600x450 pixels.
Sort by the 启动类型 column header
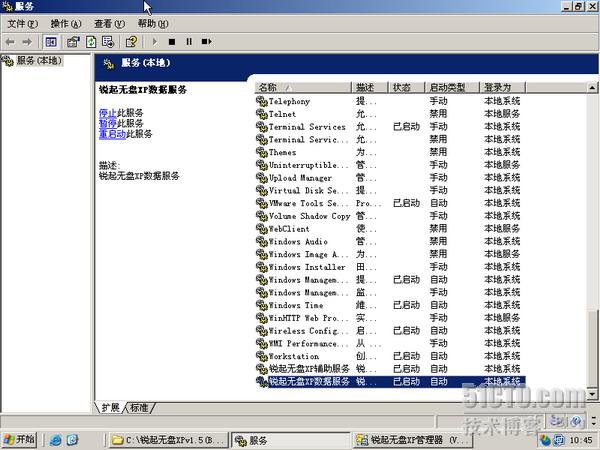(452, 87)
